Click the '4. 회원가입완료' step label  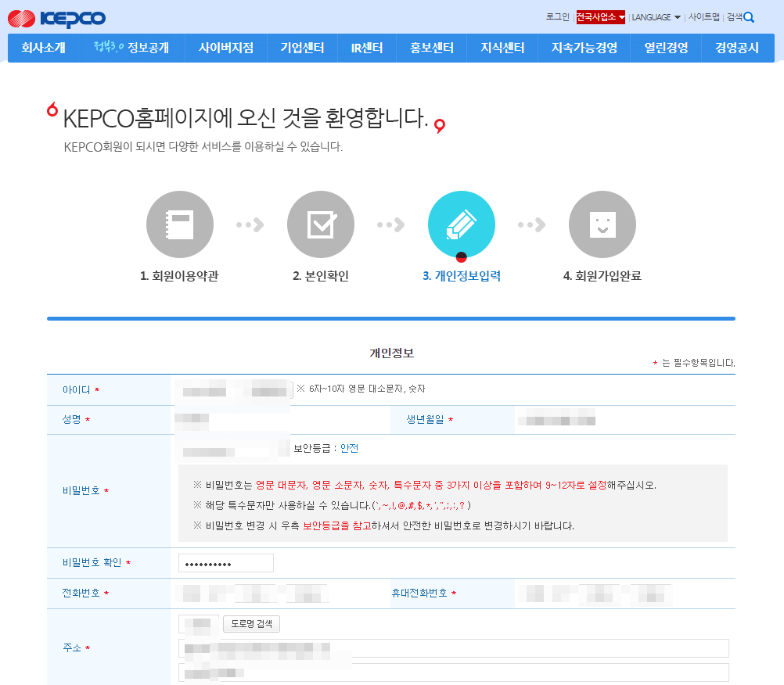tap(602, 276)
